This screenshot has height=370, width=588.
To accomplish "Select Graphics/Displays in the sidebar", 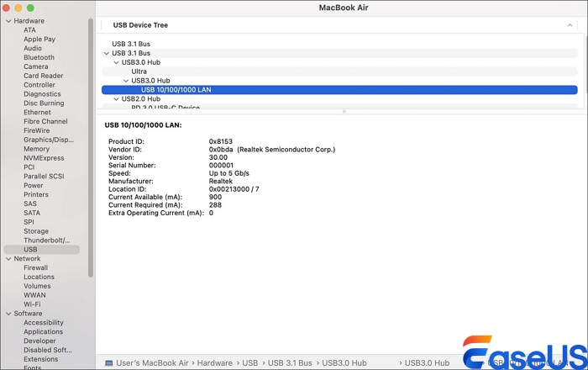I will (x=49, y=140).
